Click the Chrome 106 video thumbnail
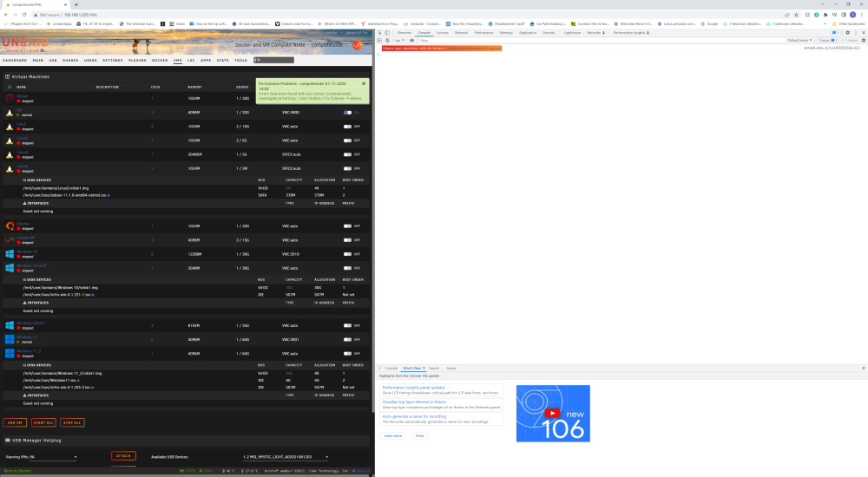The image size is (868, 477). coord(553,414)
